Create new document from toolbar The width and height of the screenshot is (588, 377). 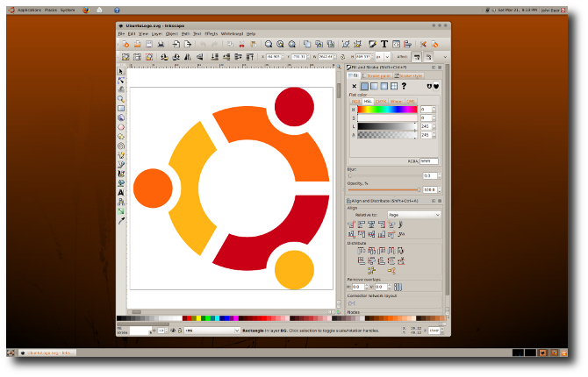125,44
